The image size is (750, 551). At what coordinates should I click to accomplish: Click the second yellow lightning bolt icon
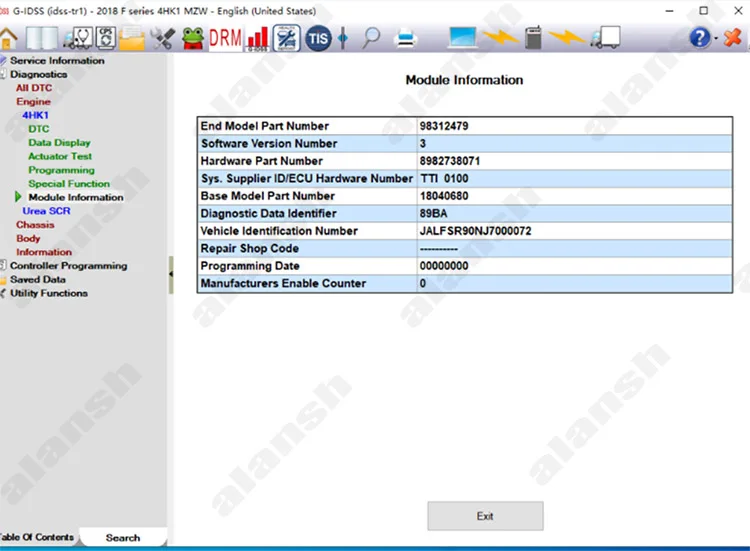(x=566, y=37)
